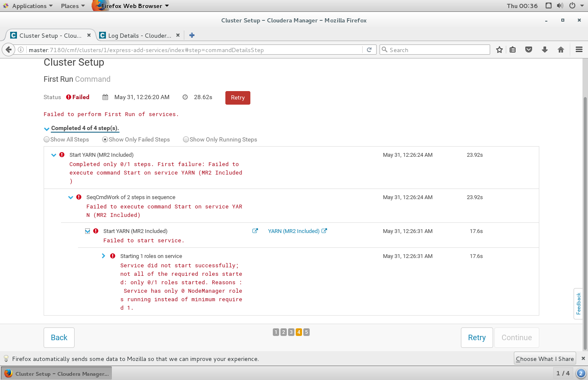Open the YARN (MR2 Included) service link
Viewport: 588px width, 380px height.
click(297, 231)
